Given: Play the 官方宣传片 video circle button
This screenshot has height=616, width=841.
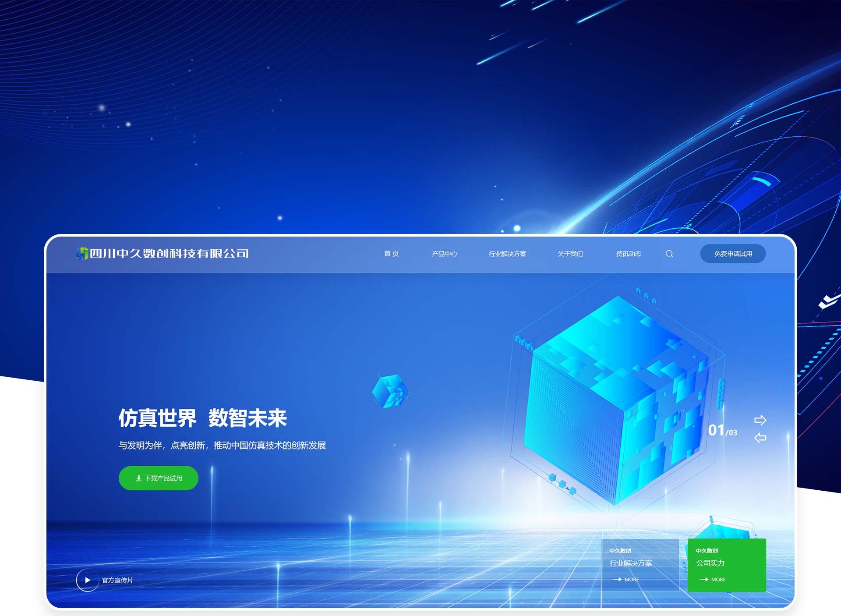Looking at the screenshot, I should 87,580.
